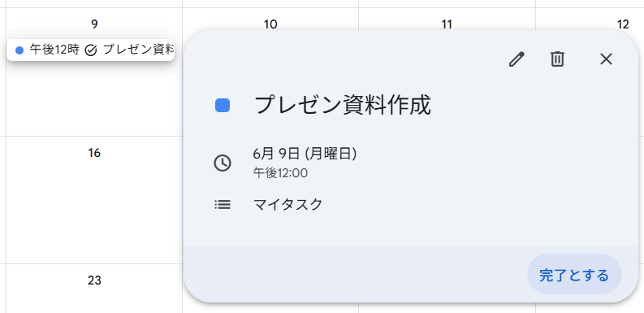The width and height of the screenshot is (644, 313).
Task: Click the blue dot in the 午後12時 chip
Action: tap(19, 50)
